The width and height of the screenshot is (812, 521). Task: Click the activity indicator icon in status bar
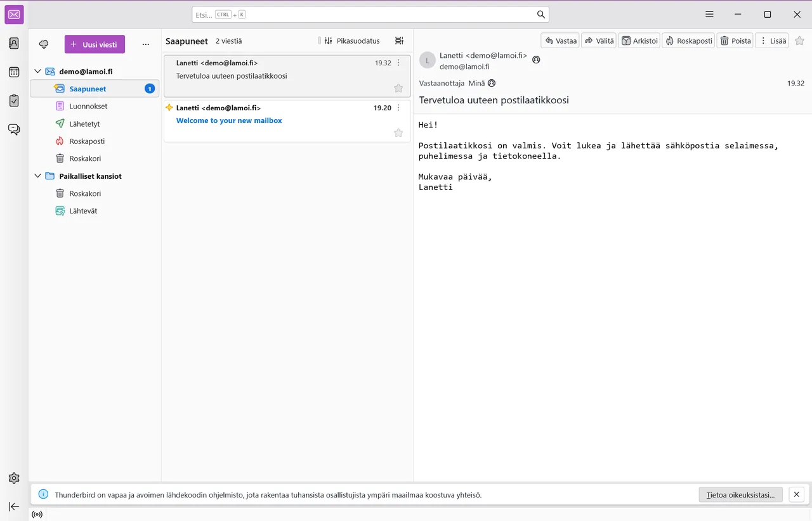(37, 514)
